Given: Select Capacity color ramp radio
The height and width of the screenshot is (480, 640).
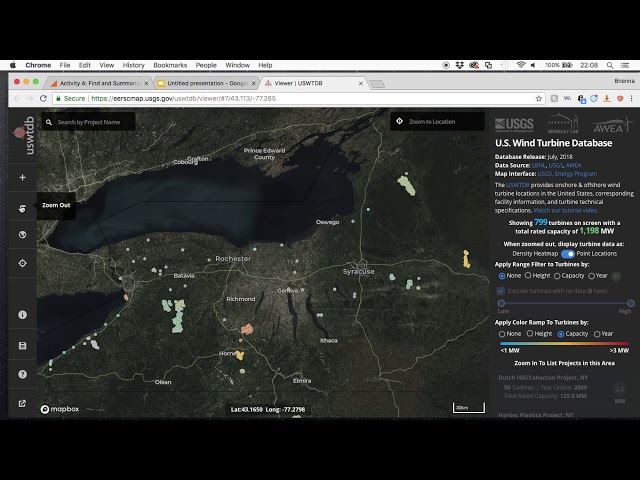Looking at the screenshot, I should point(561,334).
